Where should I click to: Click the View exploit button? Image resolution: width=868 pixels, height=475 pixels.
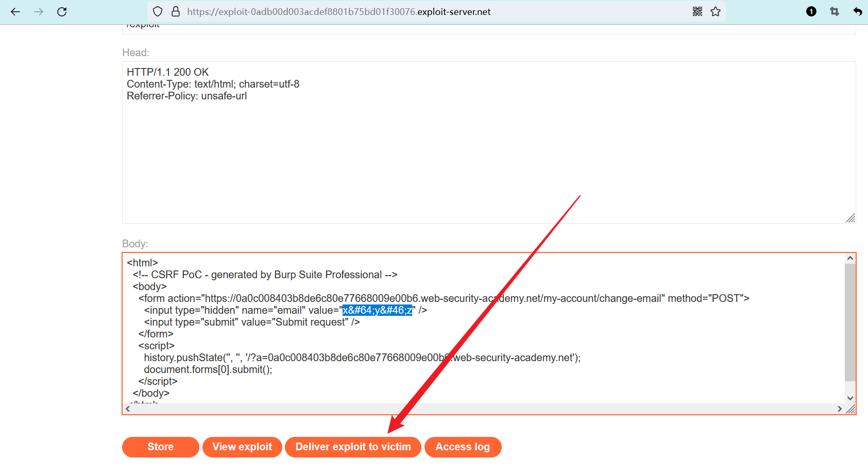click(x=242, y=447)
